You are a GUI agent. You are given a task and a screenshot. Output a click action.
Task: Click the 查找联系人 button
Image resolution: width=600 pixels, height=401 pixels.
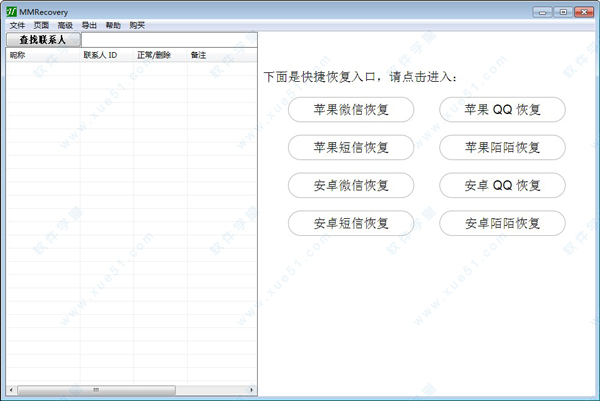(x=43, y=40)
